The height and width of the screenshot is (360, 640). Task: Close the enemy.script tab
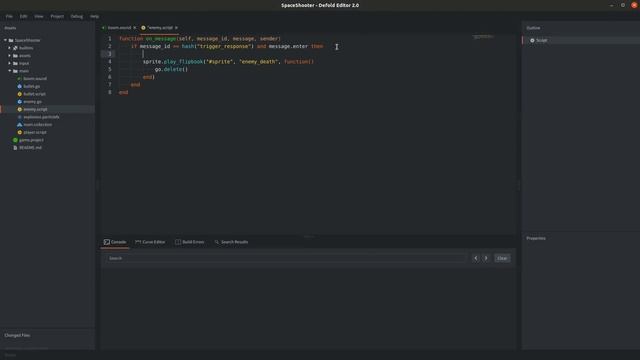point(176,28)
